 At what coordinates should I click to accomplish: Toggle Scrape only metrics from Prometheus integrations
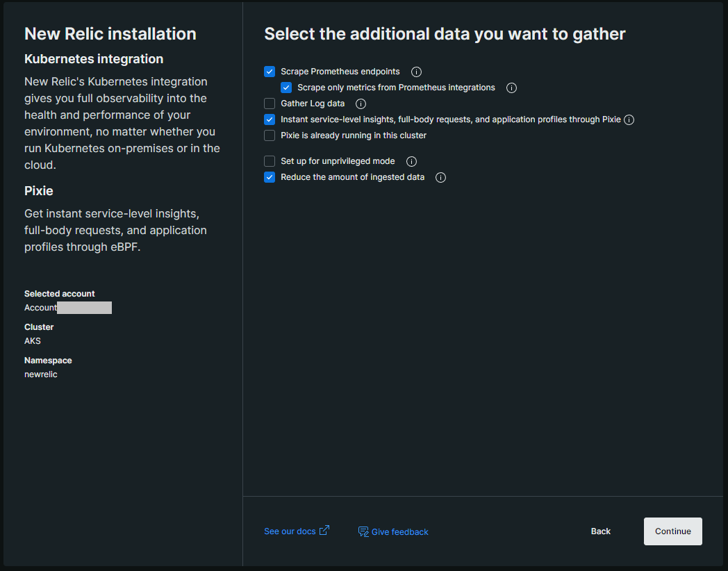[286, 88]
